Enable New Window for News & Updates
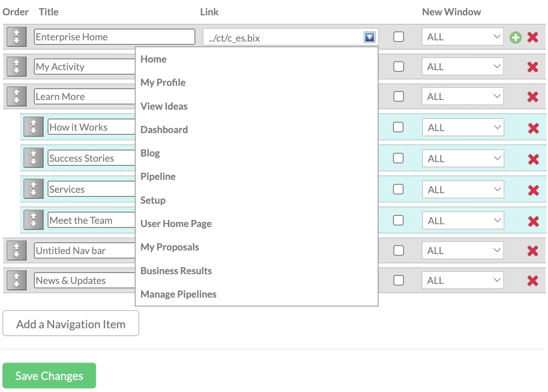The height and width of the screenshot is (392, 548). [399, 280]
